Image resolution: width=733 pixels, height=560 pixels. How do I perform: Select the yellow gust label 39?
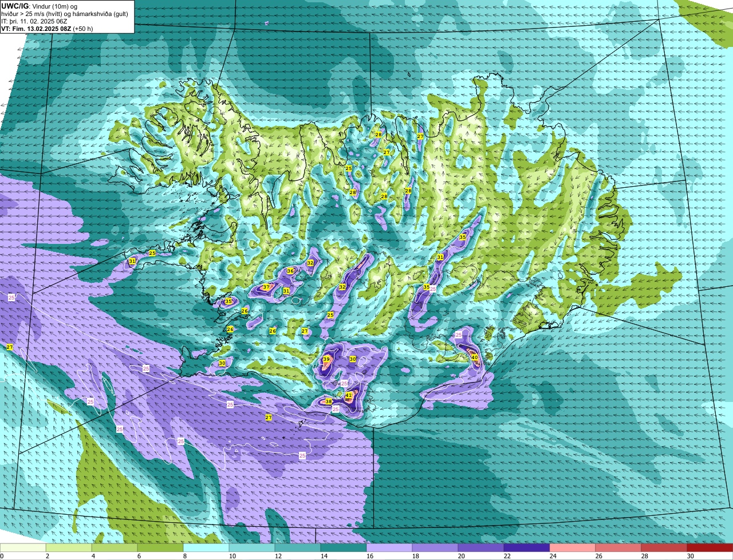click(326, 360)
